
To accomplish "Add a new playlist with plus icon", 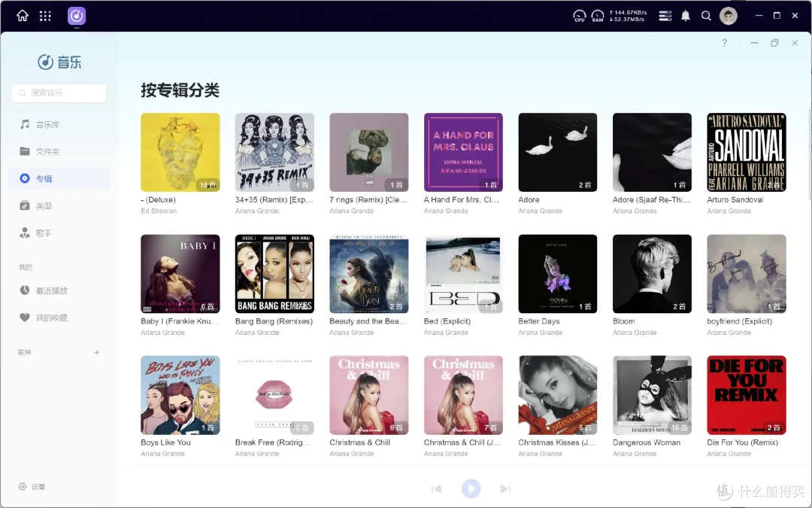I will click(97, 352).
